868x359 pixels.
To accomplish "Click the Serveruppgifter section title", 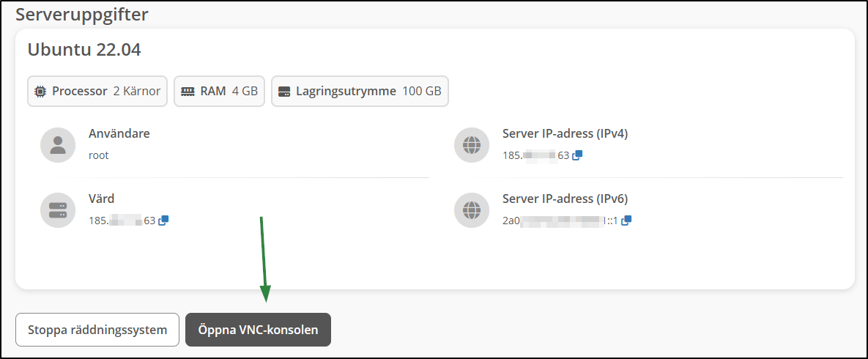I will (82, 14).
